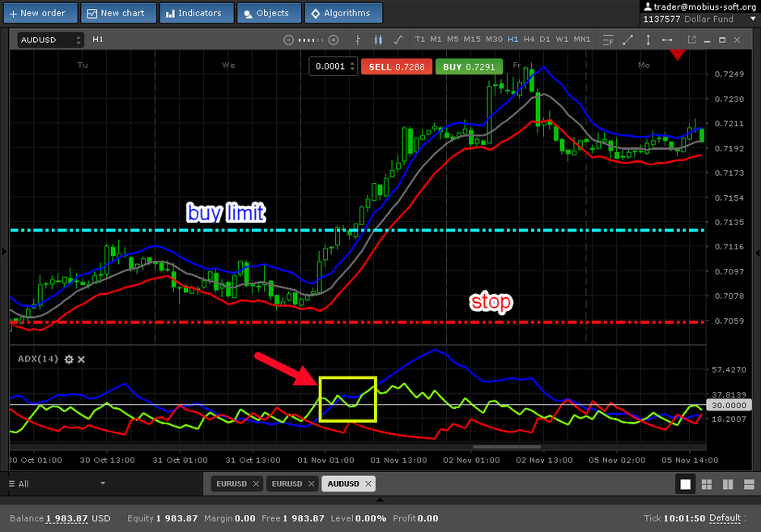
Task: Detach the chart into a separate window
Action: [x=691, y=40]
